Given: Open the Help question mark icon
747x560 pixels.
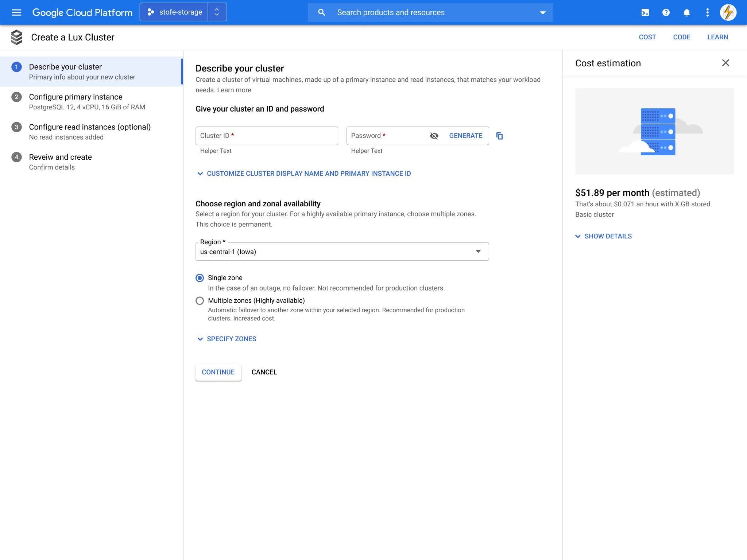Looking at the screenshot, I should click(x=666, y=12).
